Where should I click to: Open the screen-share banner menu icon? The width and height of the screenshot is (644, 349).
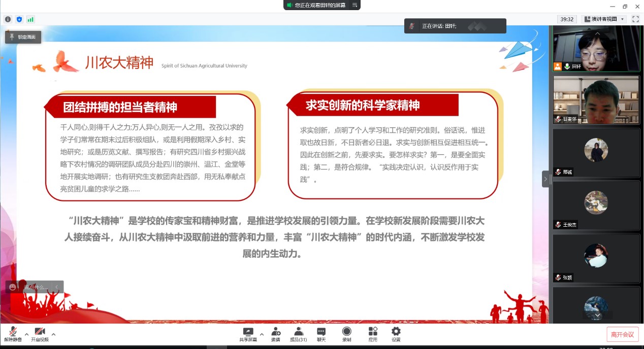(355, 5)
